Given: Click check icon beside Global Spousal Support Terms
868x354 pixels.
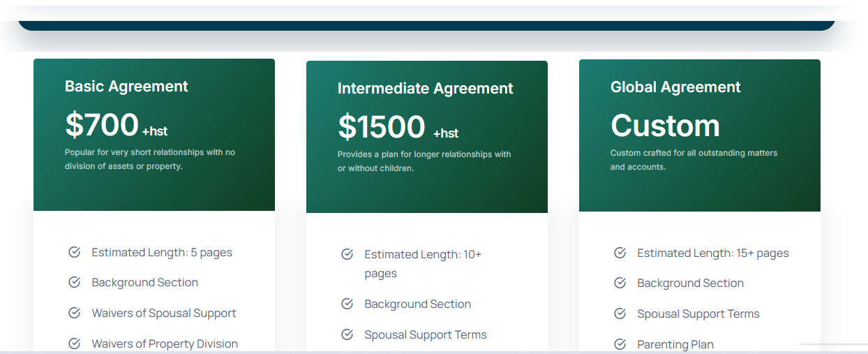Looking at the screenshot, I should (620, 314).
